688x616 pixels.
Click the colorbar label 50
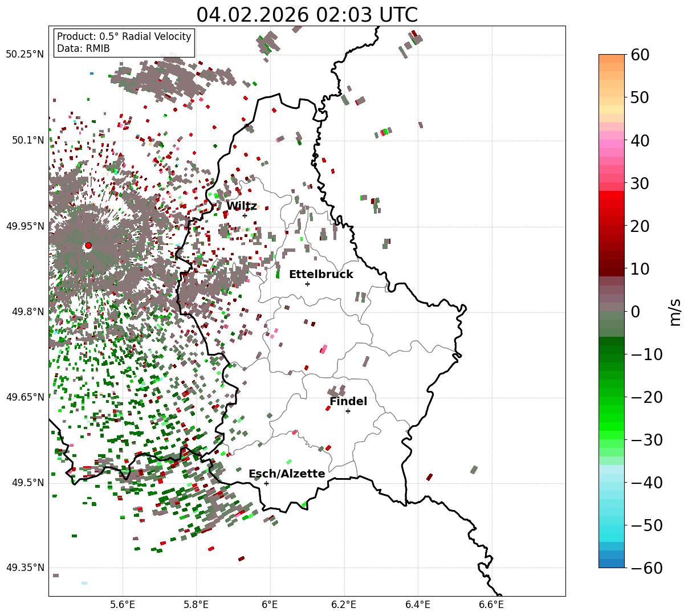640,97
